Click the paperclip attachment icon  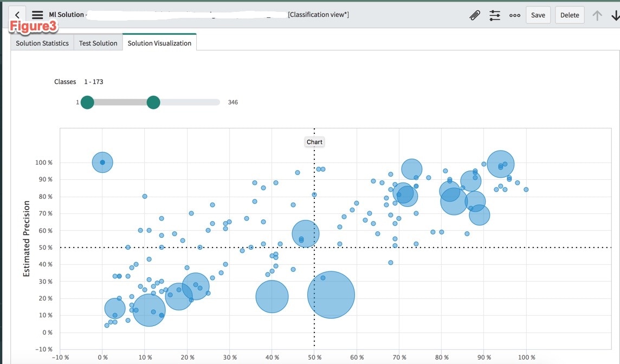coord(475,15)
